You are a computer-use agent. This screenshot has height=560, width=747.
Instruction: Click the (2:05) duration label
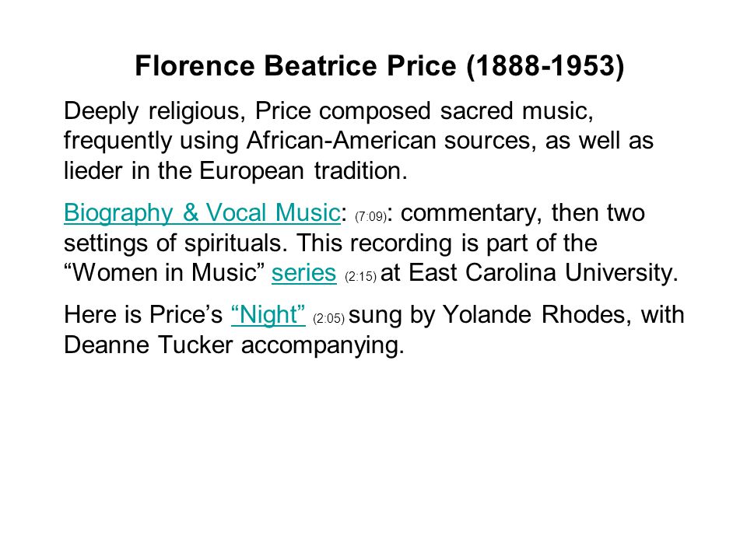point(328,318)
